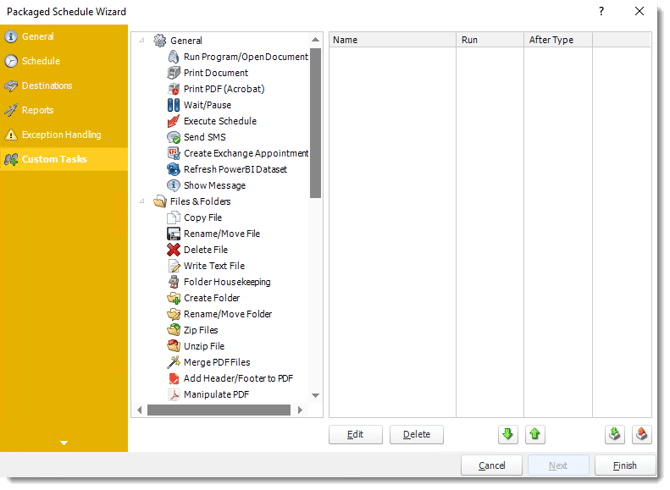Click the tree's horizontal scrollbar thumb

click(219, 411)
